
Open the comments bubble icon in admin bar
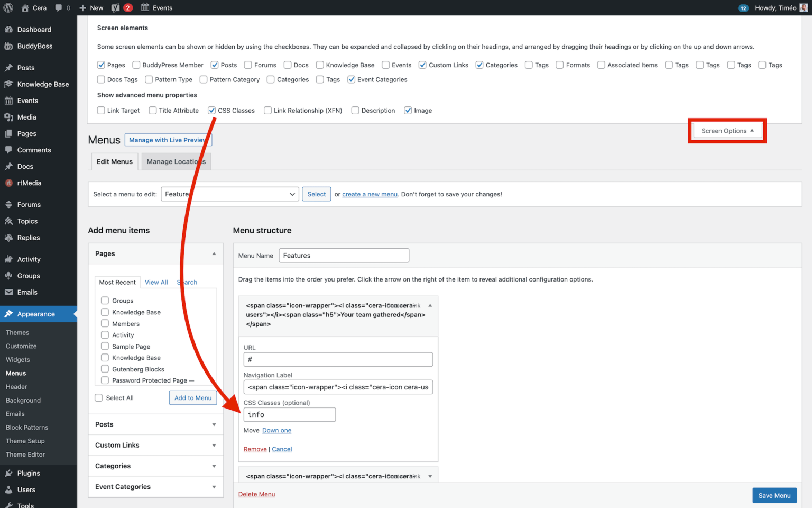pos(58,7)
